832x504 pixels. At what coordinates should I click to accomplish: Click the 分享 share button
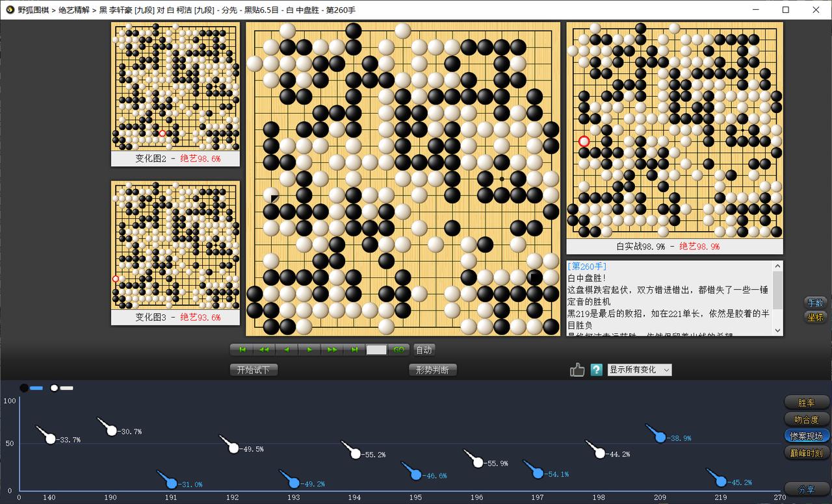coord(807,489)
